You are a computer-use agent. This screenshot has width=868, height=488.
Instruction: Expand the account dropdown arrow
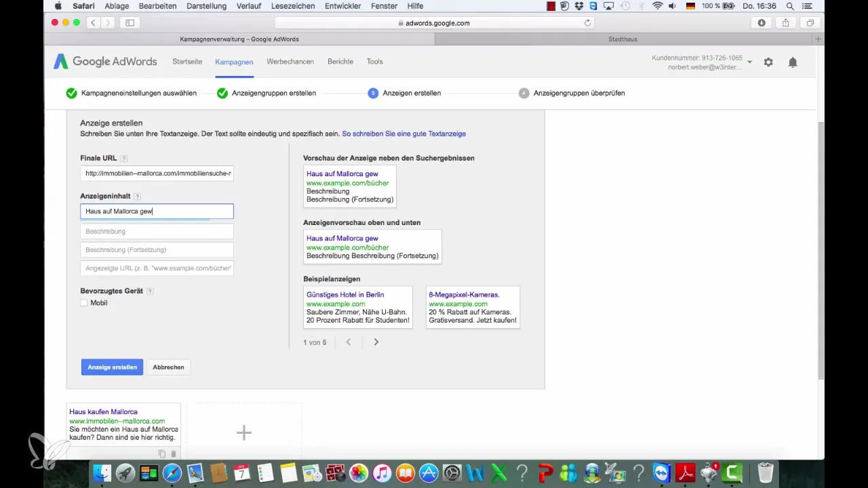(x=749, y=62)
